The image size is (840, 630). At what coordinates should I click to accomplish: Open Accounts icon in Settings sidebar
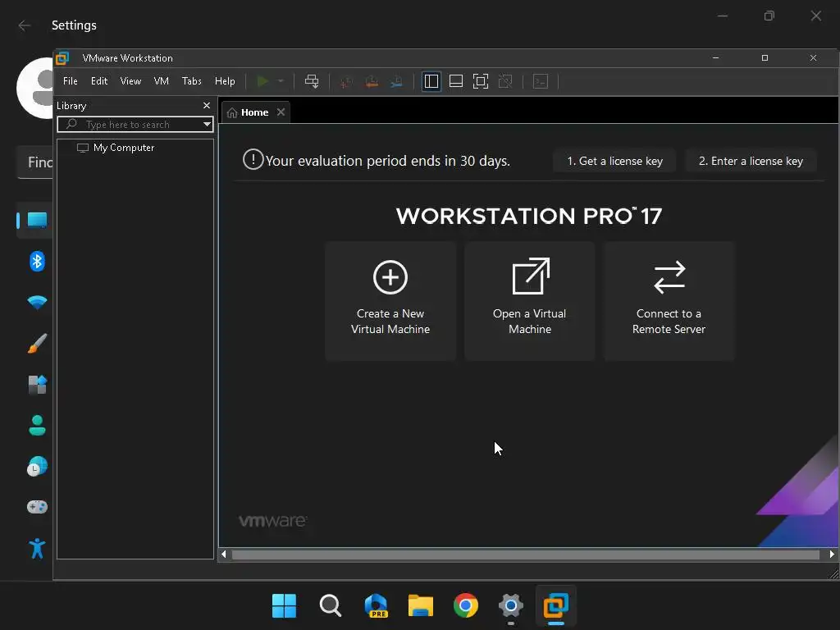(x=37, y=426)
